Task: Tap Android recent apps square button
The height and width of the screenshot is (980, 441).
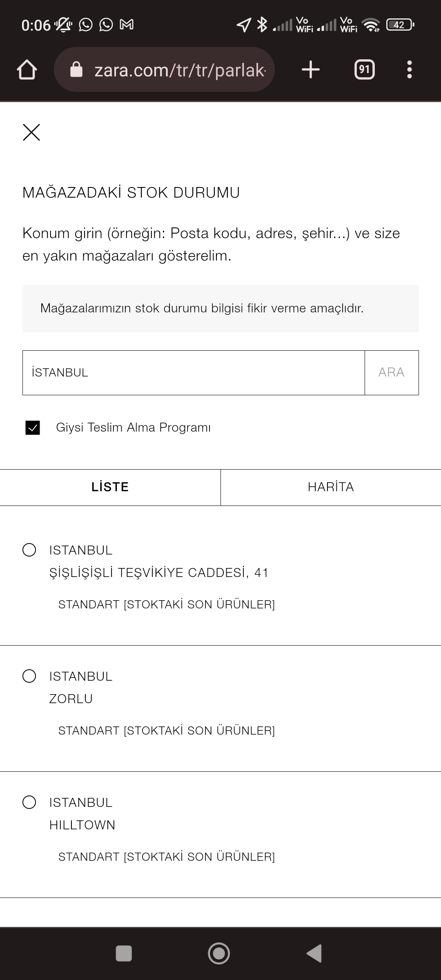Action: tap(124, 953)
